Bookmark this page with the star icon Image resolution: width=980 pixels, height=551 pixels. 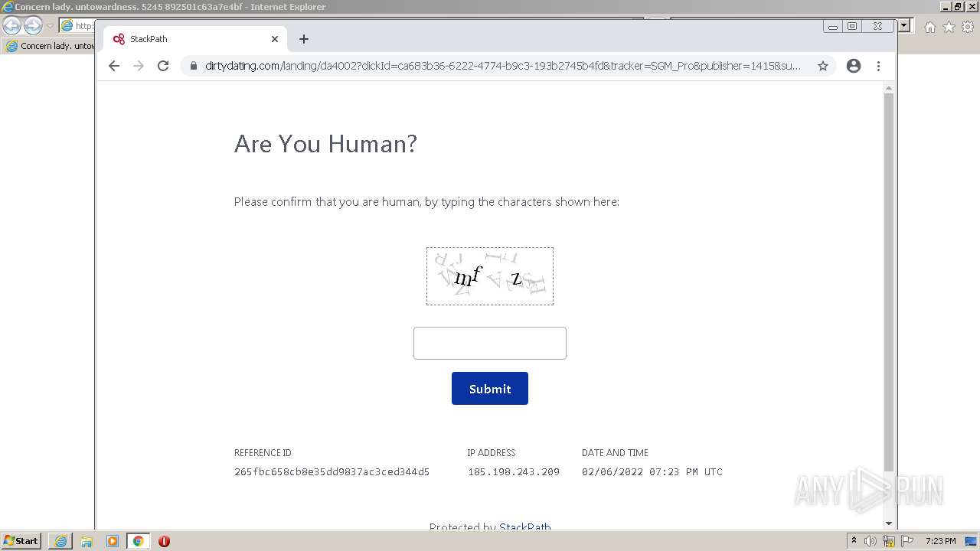click(823, 66)
